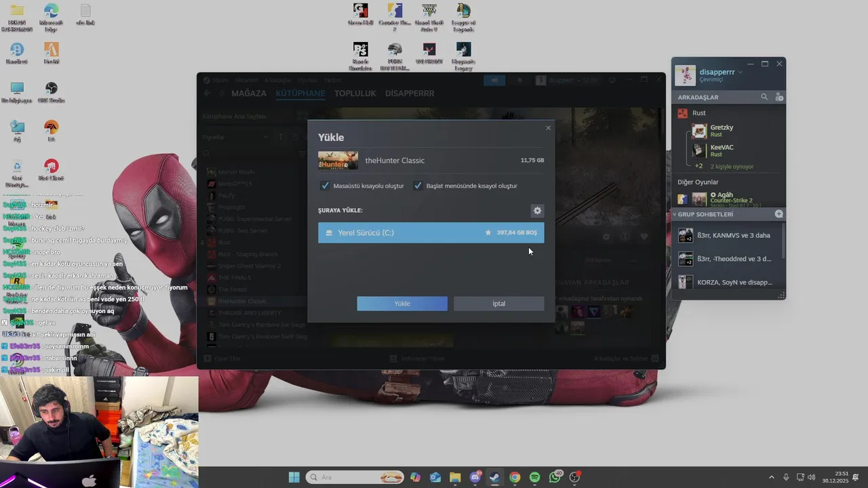Viewport: 868px width, 488px height.
Task: Open League of Legends desktop shortcut
Action: [x=463, y=18]
